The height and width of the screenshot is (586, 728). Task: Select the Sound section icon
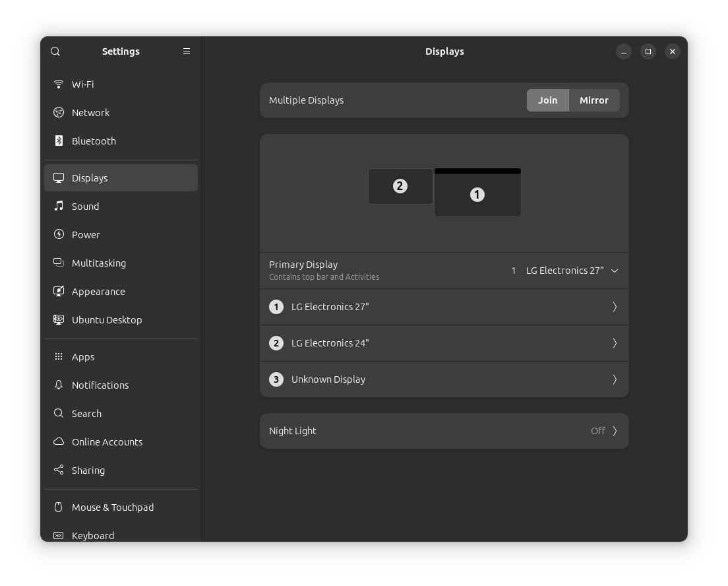pos(58,206)
